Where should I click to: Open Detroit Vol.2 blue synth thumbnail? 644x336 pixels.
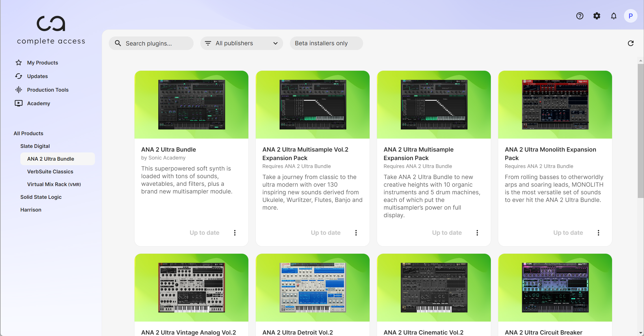[x=313, y=287]
